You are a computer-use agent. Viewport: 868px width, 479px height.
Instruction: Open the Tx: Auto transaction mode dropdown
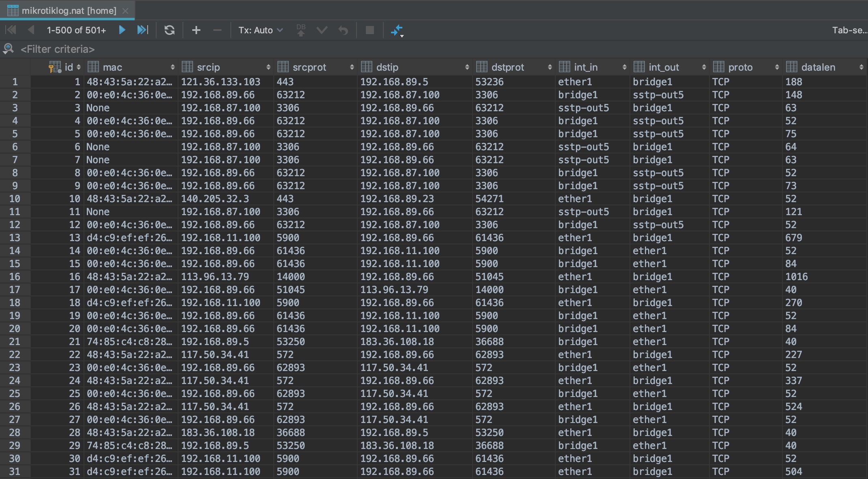[260, 30]
